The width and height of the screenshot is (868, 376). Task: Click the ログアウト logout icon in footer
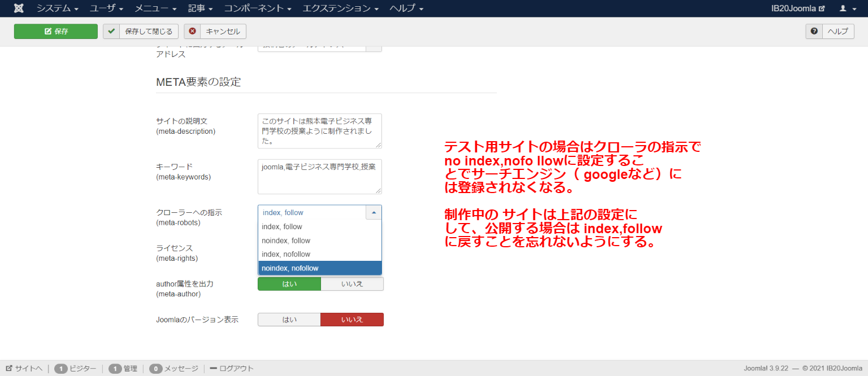point(214,369)
